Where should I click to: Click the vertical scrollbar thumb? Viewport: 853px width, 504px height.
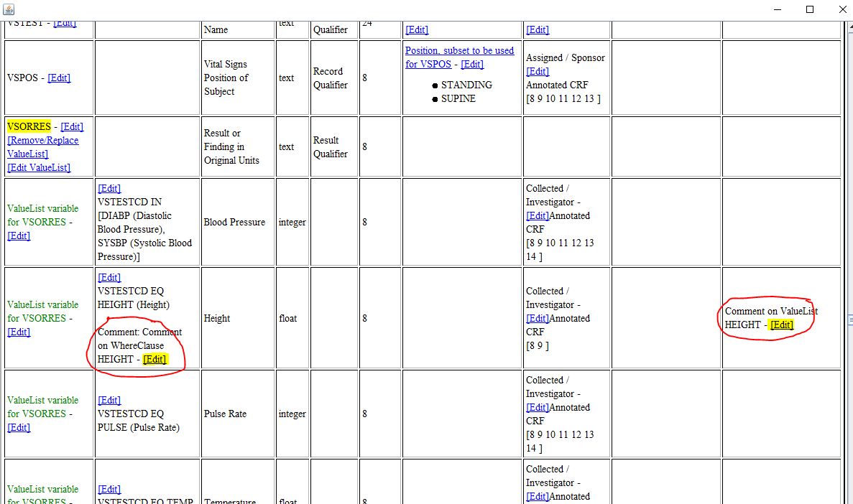849,321
